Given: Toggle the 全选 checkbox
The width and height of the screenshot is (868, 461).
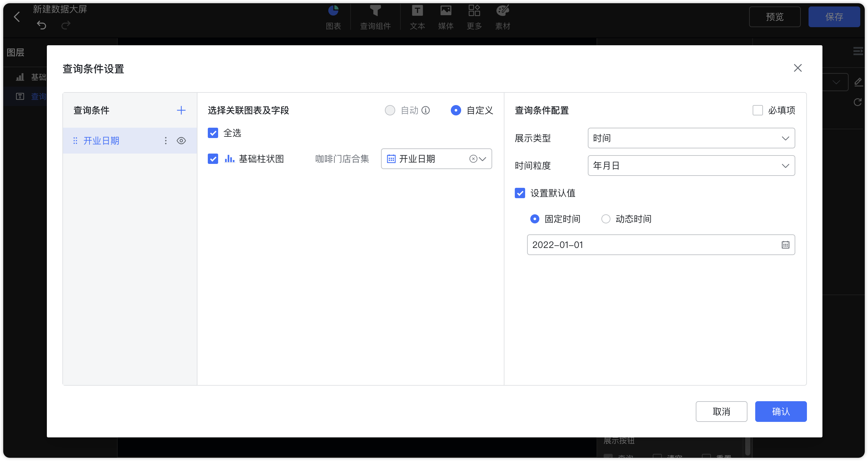Looking at the screenshot, I should pyautogui.click(x=213, y=133).
